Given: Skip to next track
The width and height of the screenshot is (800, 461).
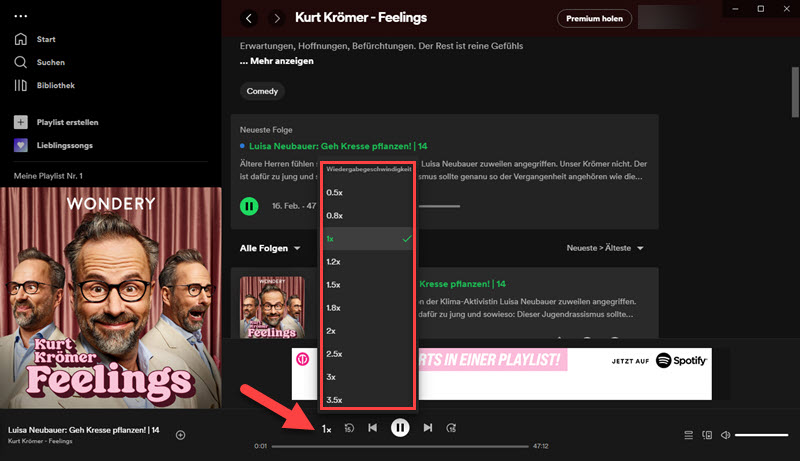Looking at the screenshot, I should point(428,428).
